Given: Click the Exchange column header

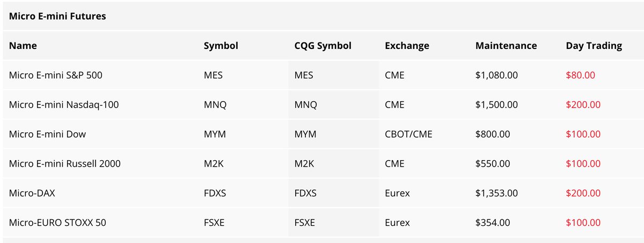Looking at the screenshot, I should pos(407,46).
